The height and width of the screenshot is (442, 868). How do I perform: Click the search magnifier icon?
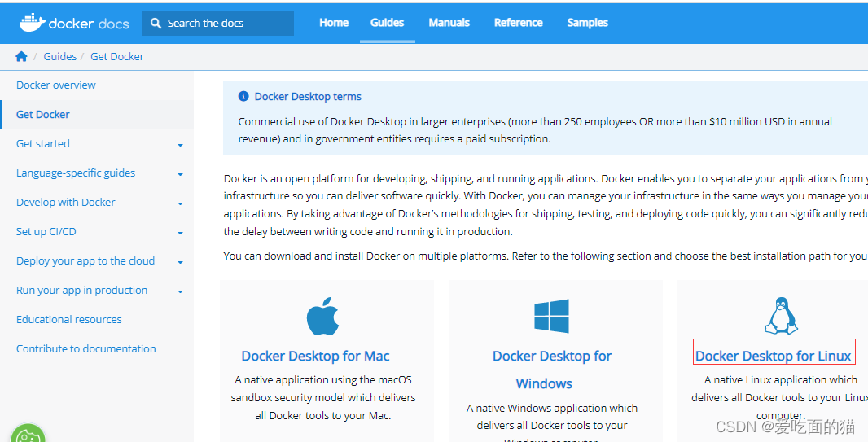[x=156, y=24]
